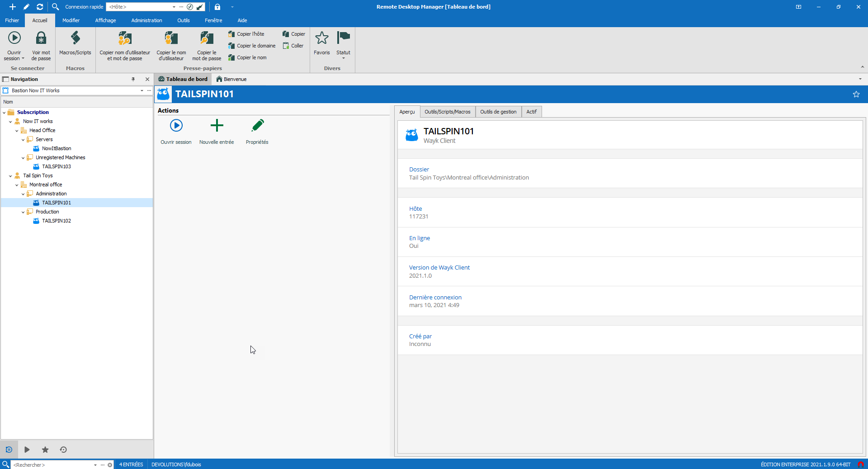Collapse the Head Office node
This screenshot has width=868, height=469.
(x=17, y=131)
